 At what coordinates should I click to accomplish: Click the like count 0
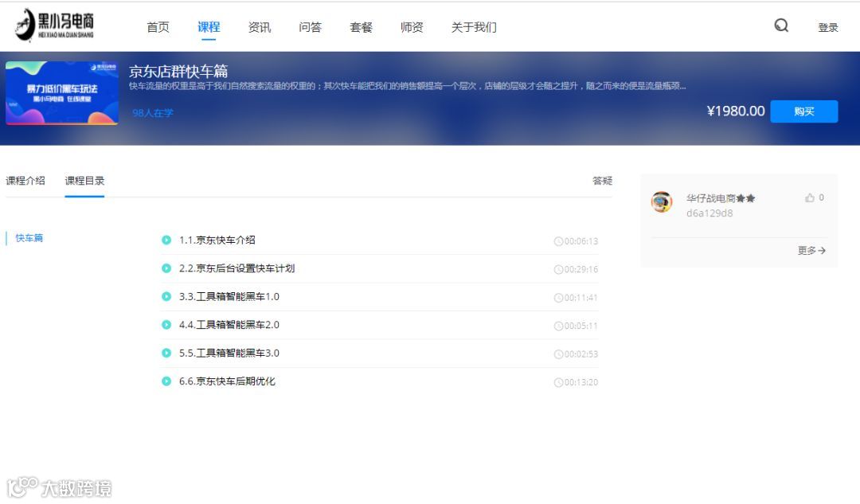pyautogui.click(x=821, y=197)
